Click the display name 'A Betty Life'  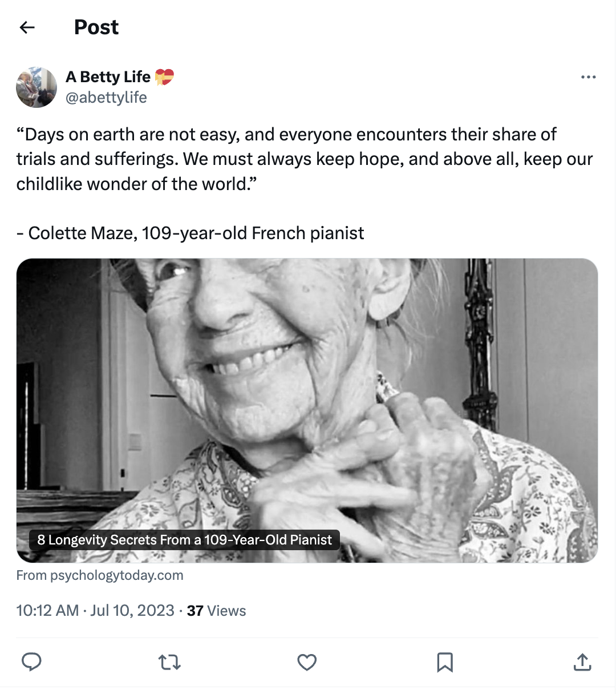pos(108,76)
